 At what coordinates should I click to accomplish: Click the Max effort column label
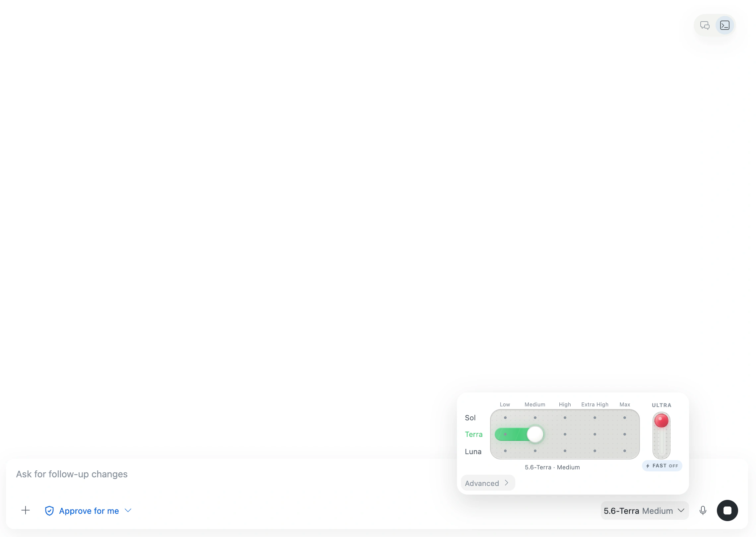[x=625, y=404]
